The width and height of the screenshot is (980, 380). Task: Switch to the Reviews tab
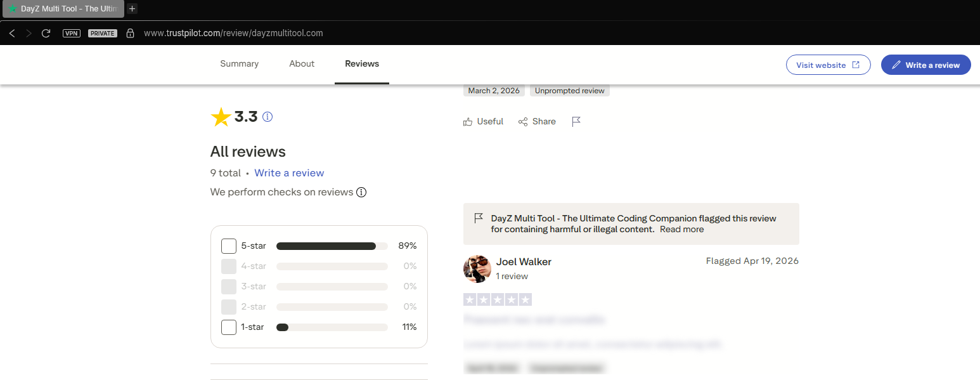click(x=362, y=64)
